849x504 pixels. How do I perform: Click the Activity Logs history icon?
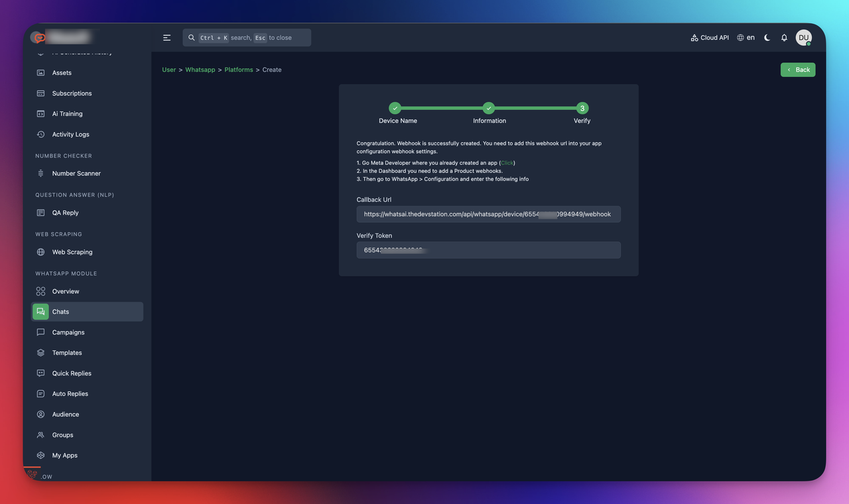pyautogui.click(x=40, y=135)
